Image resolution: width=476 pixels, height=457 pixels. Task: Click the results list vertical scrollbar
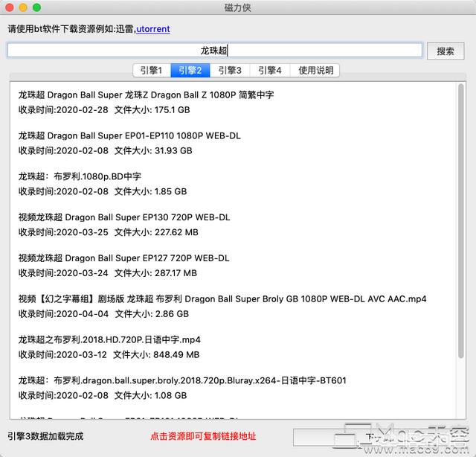pyautogui.click(x=461, y=221)
